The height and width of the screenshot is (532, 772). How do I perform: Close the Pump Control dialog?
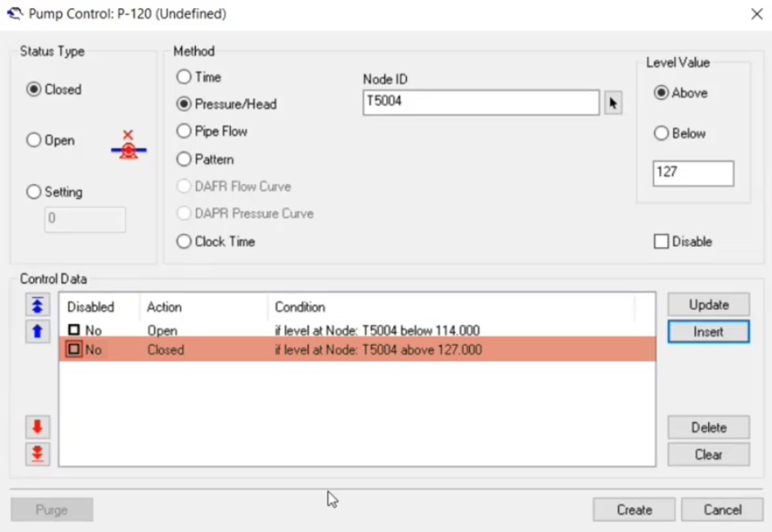tap(756, 14)
